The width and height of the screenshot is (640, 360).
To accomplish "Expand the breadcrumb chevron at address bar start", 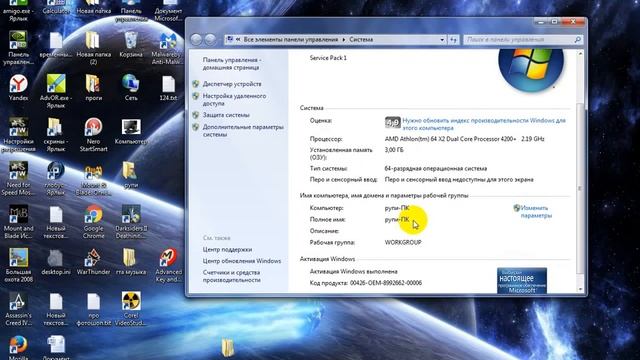I will coord(238,40).
